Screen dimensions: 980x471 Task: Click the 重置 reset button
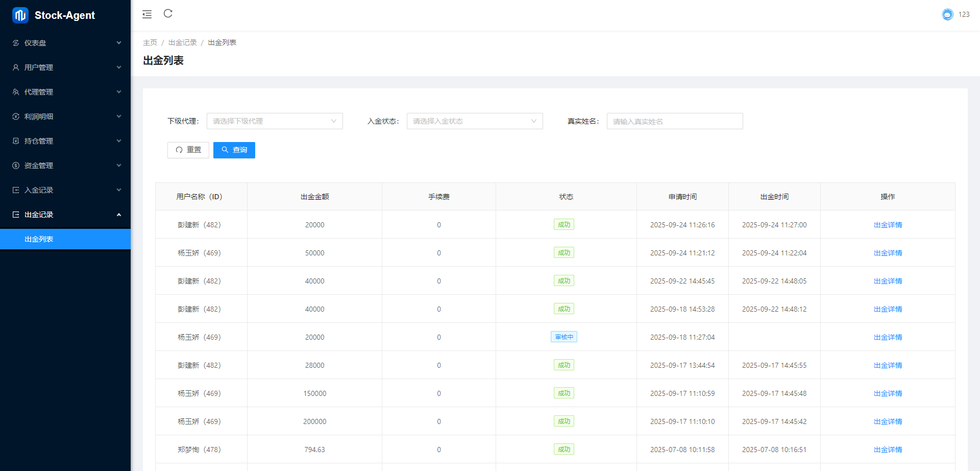click(x=188, y=150)
